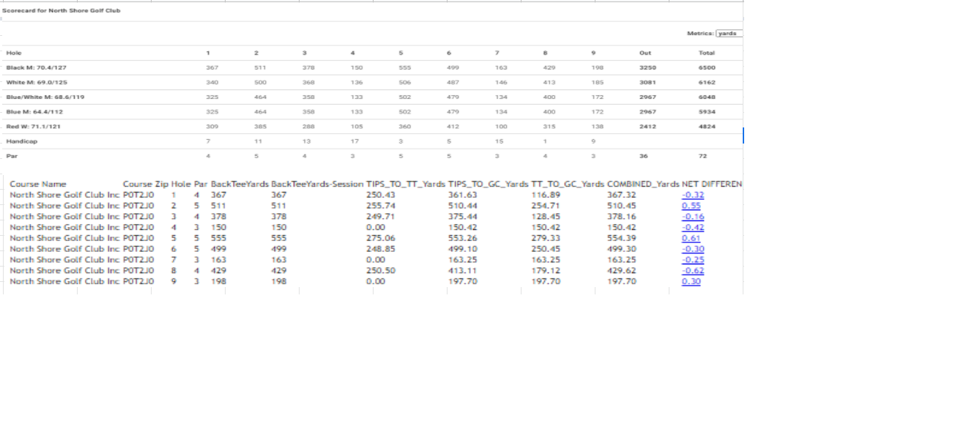This screenshot has width=980, height=435.
Task: Select the 367.32 combined yards value
Action: tap(622, 195)
